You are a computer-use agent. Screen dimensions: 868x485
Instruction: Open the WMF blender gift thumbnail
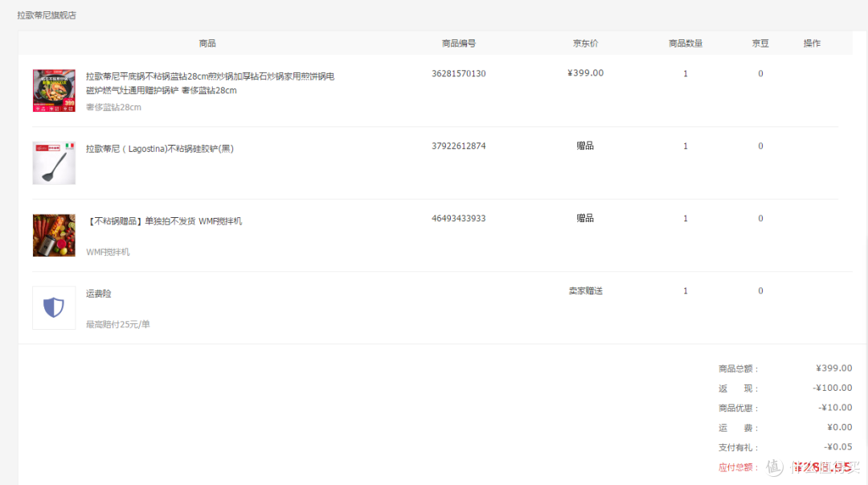tap(54, 236)
